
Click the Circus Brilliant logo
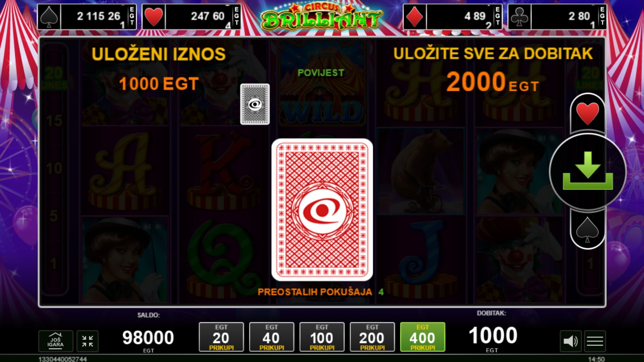[x=321, y=17]
